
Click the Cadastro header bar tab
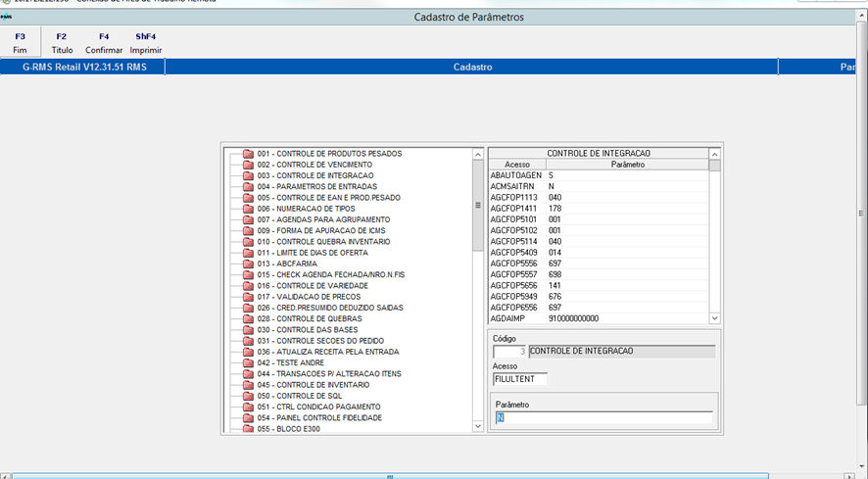pyautogui.click(x=471, y=67)
